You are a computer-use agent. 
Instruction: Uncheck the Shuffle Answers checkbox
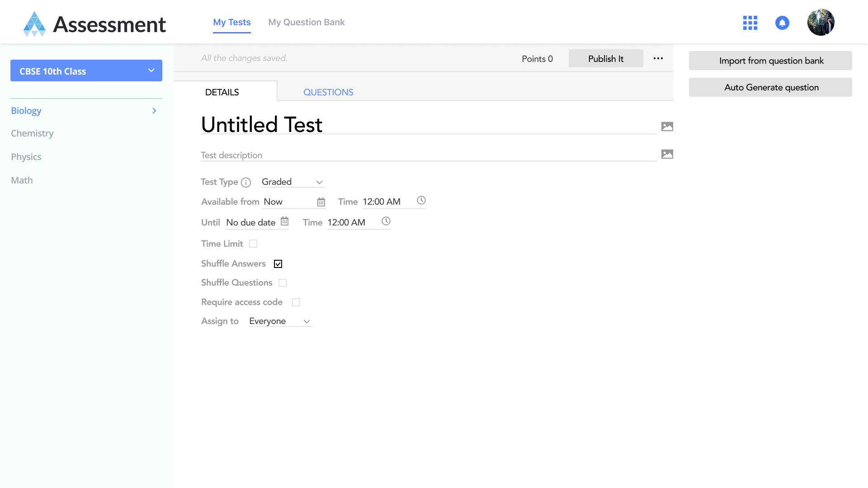(278, 264)
